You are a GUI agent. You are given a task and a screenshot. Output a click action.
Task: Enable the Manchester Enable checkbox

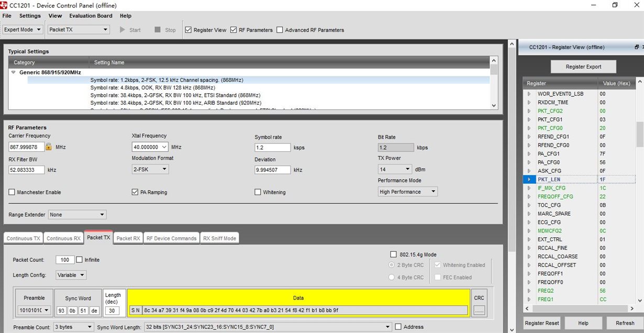tap(12, 192)
